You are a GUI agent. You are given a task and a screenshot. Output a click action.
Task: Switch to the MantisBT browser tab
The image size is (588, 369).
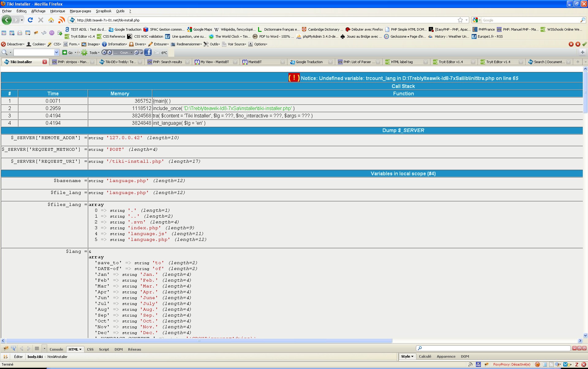click(255, 62)
